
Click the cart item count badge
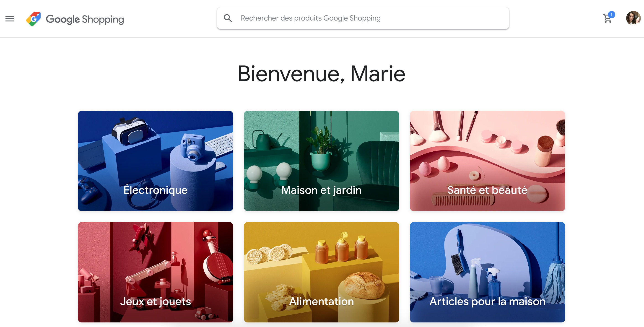tap(611, 15)
